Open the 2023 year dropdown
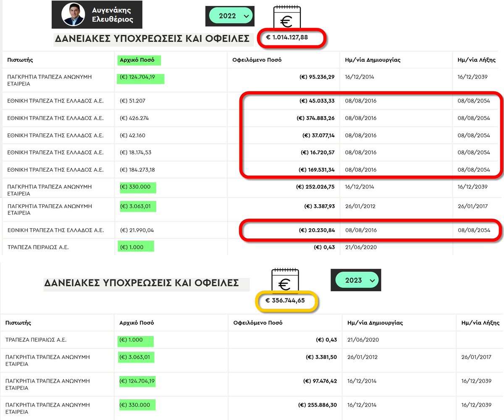The image size is (504, 420). coord(357,280)
